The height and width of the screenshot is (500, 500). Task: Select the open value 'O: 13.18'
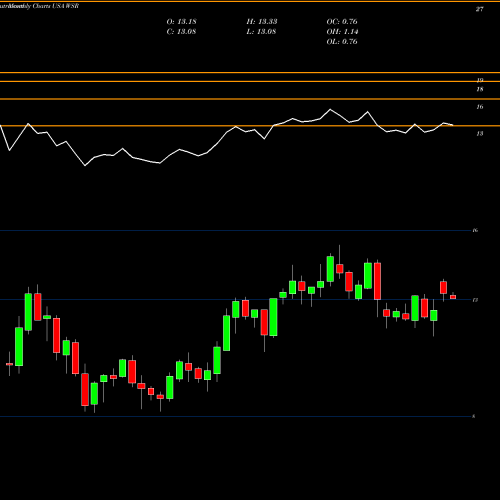(181, 22)
